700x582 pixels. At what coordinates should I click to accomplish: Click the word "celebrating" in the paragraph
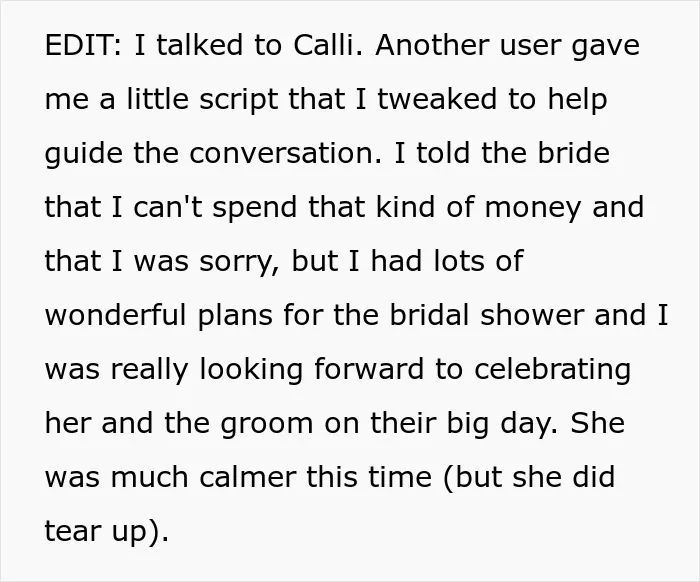(552, 371)
